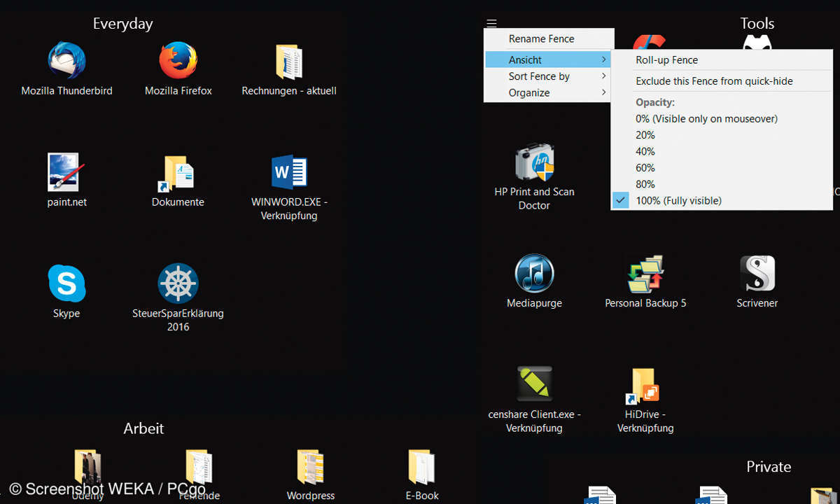Click the Private fence title
This screenshot has width=840, height=504.
769,467
